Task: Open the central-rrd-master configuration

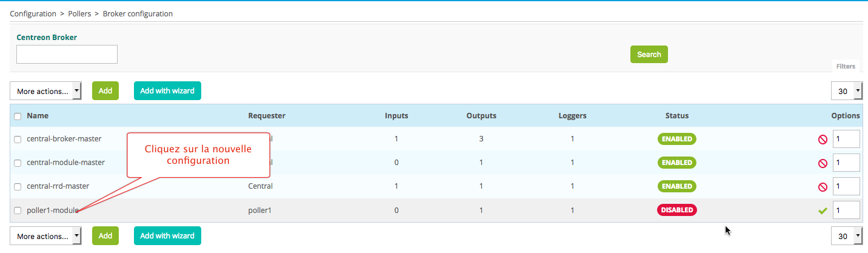Action: coord(58,186)
